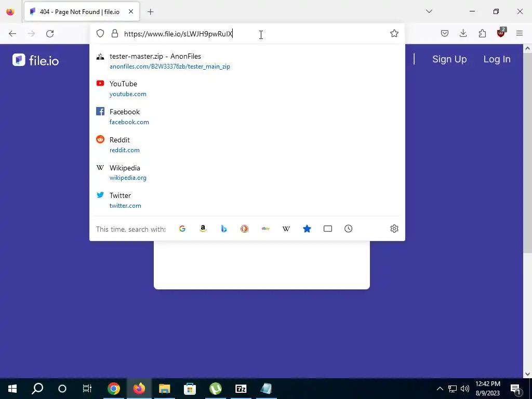Click the page vertical scrollbar
Viewport: 532px width, 399px height.
point(527,153)
